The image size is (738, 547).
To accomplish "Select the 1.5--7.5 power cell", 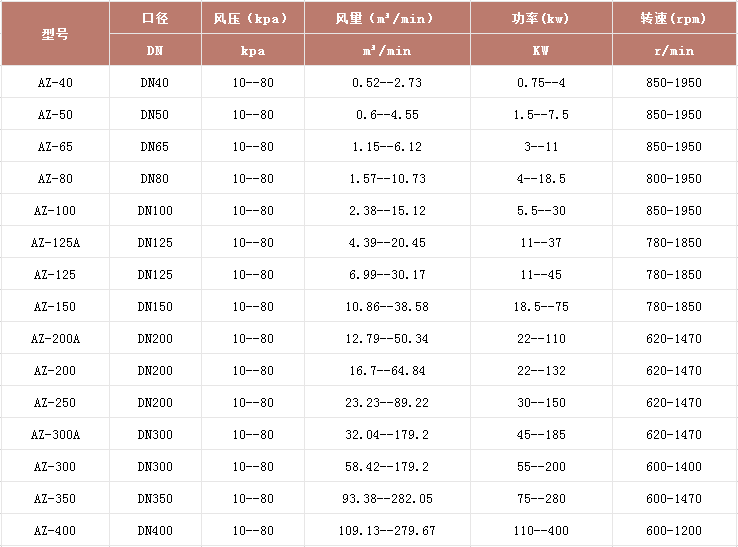I will tap(540, 115).
